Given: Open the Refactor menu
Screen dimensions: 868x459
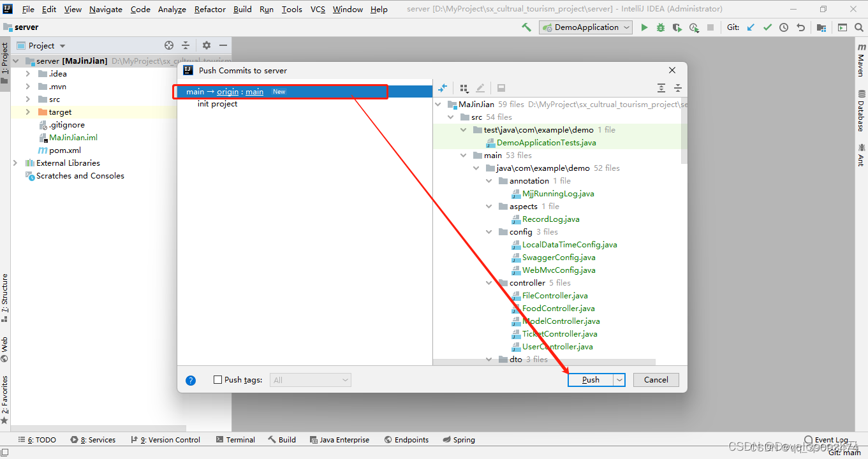Looking at the screenshot, I should tap(210, 10).
